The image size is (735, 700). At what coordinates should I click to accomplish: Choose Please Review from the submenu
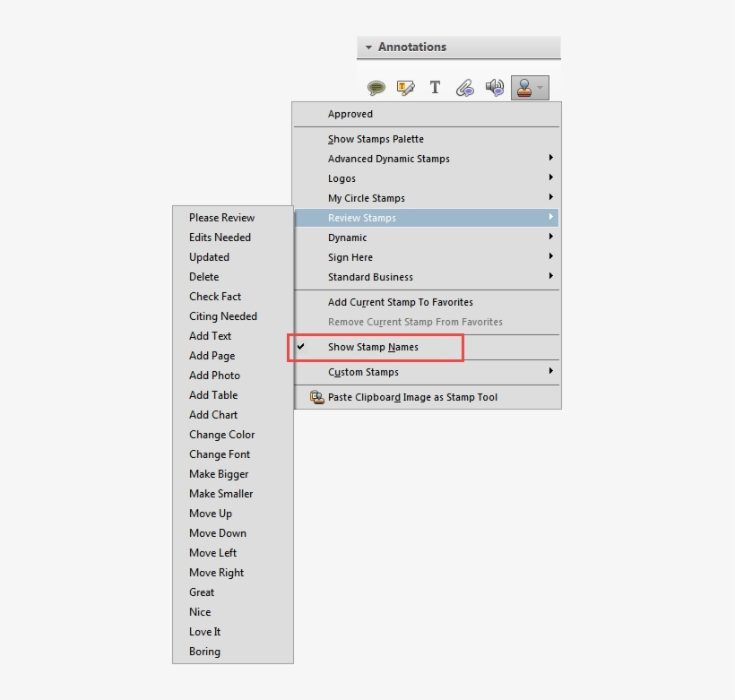coord(221,217)
